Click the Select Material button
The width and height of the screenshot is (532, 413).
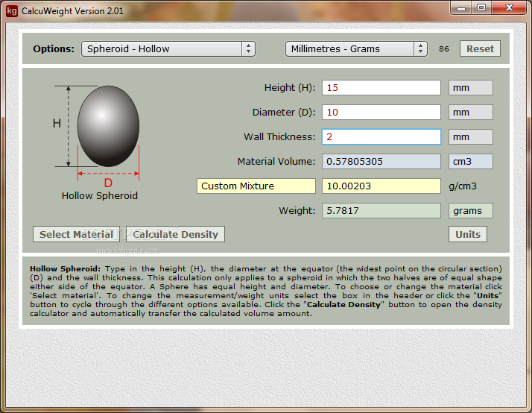pos(76,234)
